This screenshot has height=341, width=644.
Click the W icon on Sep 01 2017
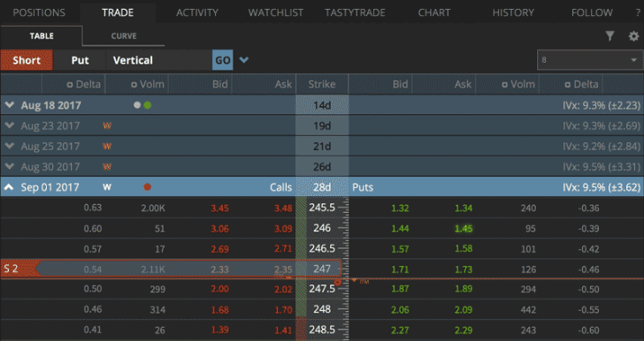(107, 187)
